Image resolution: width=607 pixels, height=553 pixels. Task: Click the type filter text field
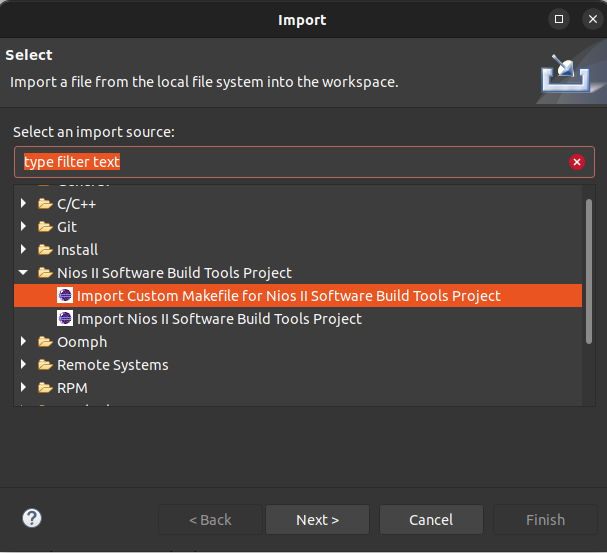290,162
